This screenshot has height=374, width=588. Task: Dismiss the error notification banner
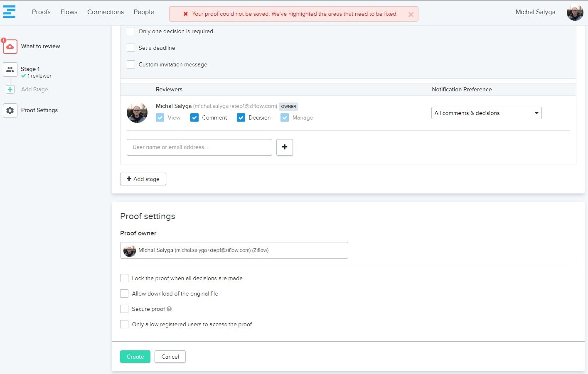coord(411,15)
